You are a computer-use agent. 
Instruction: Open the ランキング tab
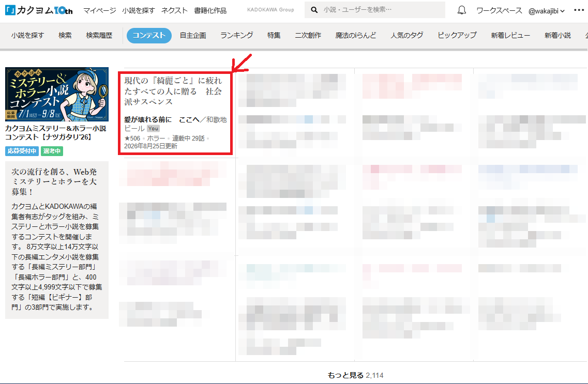tap(237, 35)
